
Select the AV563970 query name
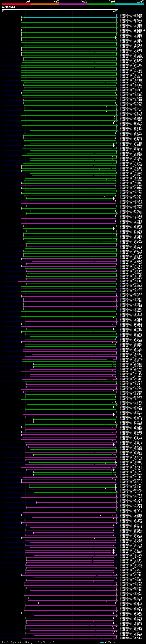click(8, 8)
